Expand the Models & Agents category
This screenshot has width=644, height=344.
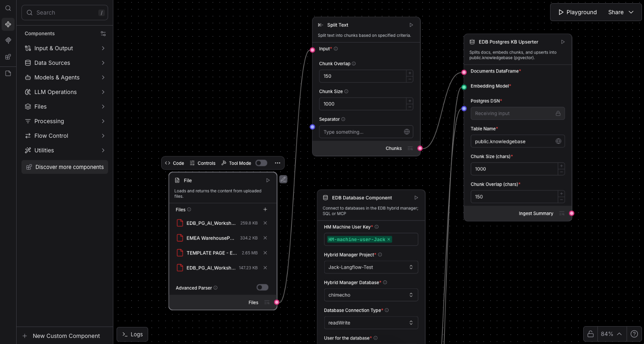(x=65, y=77)
